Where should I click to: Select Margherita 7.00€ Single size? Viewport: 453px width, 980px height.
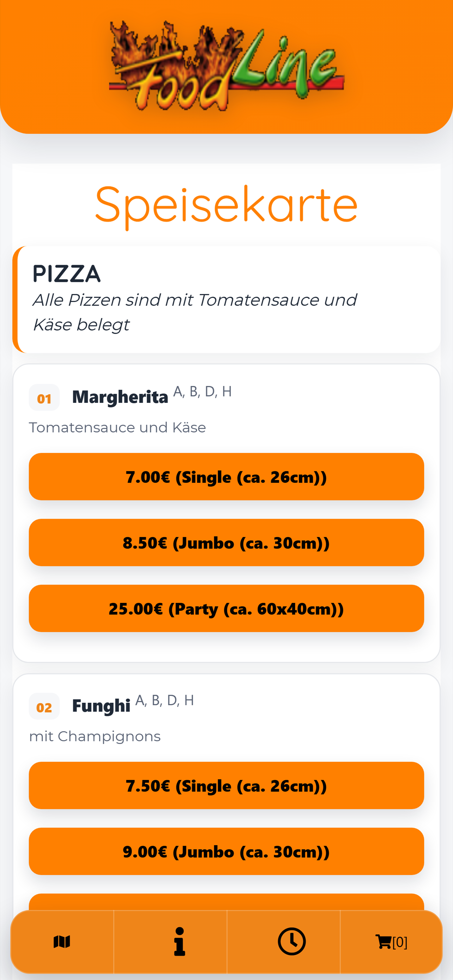226,477
